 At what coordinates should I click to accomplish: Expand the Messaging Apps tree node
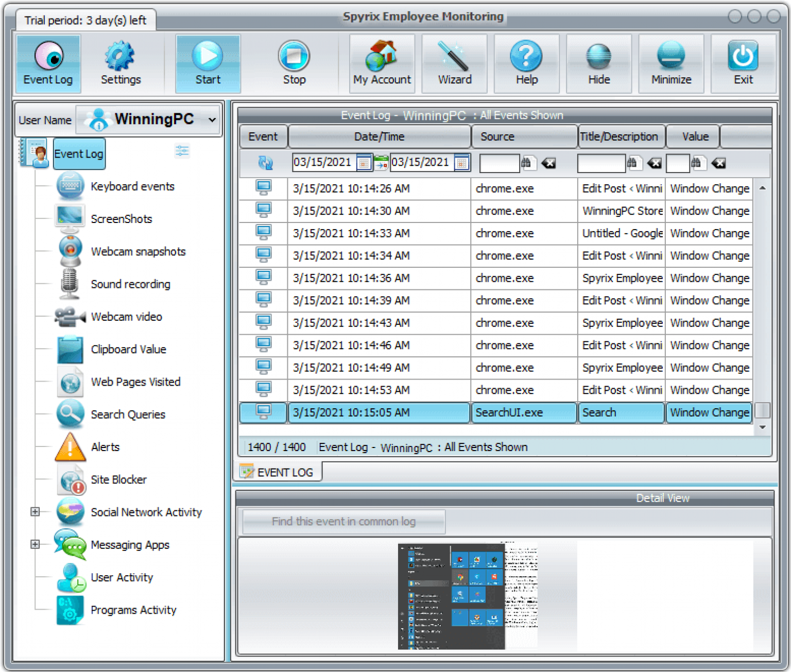coord(35,544)
